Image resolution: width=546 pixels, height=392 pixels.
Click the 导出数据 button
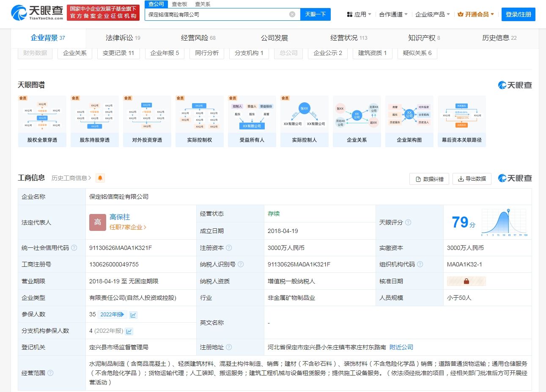472,179
